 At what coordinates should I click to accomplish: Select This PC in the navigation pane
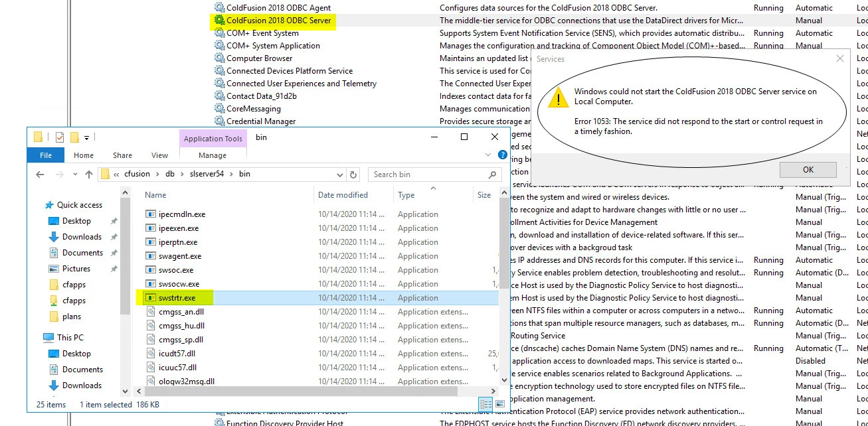(x=70, y=337)
